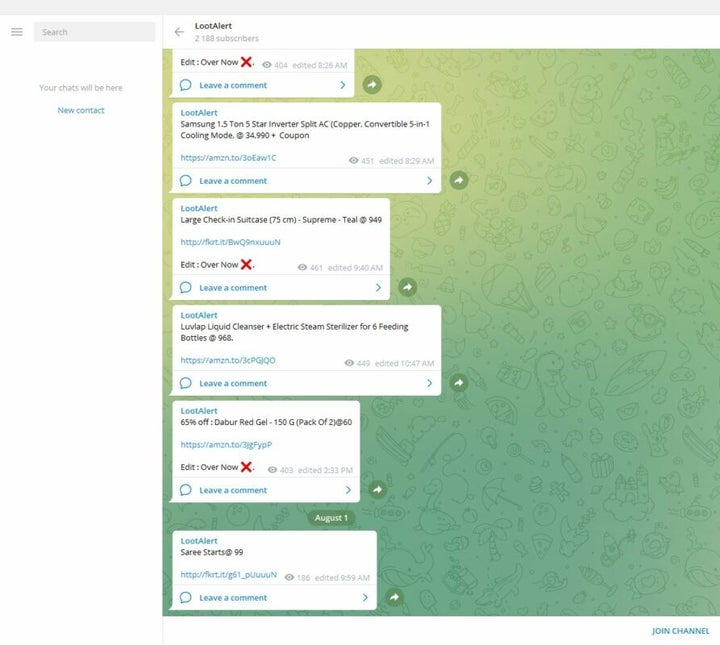Expand comments chevron on Luvlap post
The height and width of the screenshot is (645, 720).
click(x=430, y=383)
